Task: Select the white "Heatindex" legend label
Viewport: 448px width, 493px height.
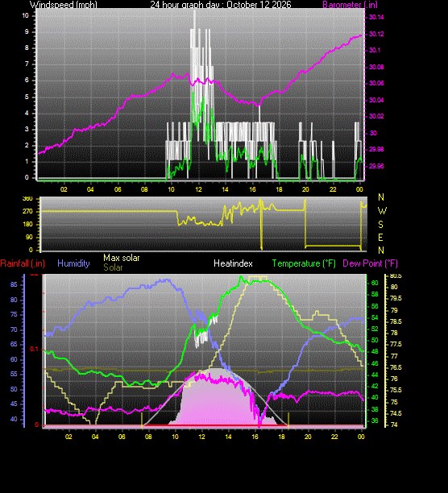Action: coord(233,263)
